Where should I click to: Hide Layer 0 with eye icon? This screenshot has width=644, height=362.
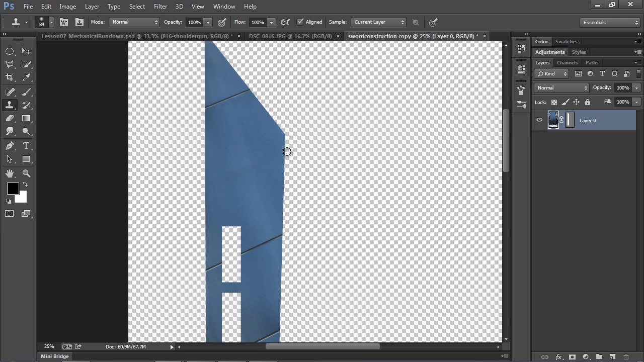click(x=539, y=120)
